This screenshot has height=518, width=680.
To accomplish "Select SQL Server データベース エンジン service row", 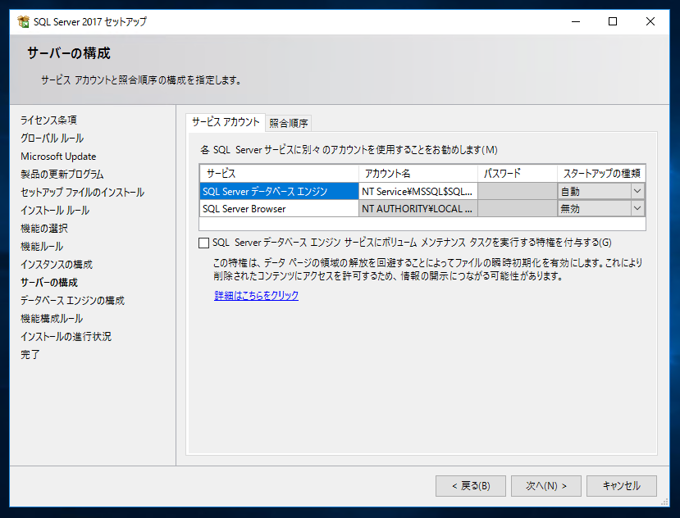I will [279, 191].
